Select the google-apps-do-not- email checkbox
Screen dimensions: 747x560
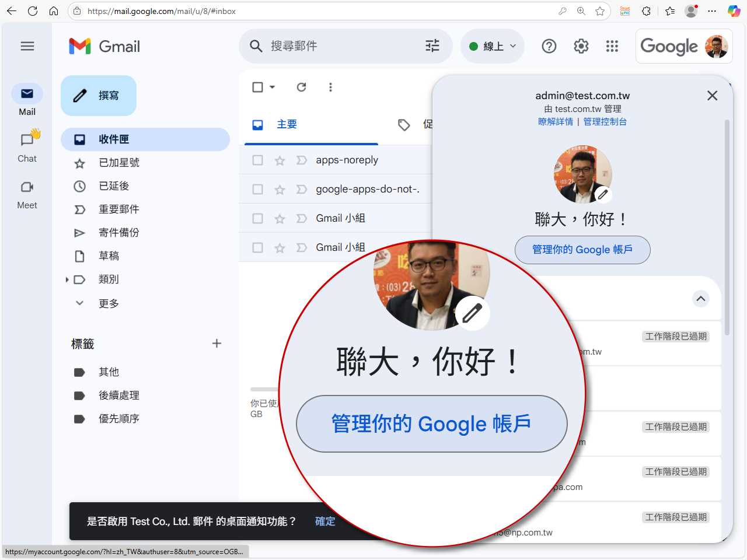click(x=257, y=189)
